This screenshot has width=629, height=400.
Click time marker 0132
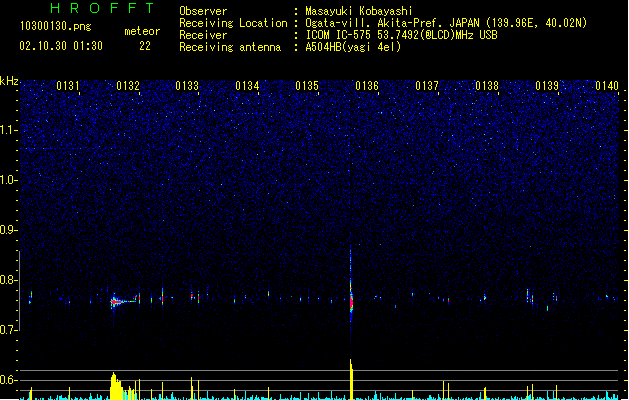128,85
